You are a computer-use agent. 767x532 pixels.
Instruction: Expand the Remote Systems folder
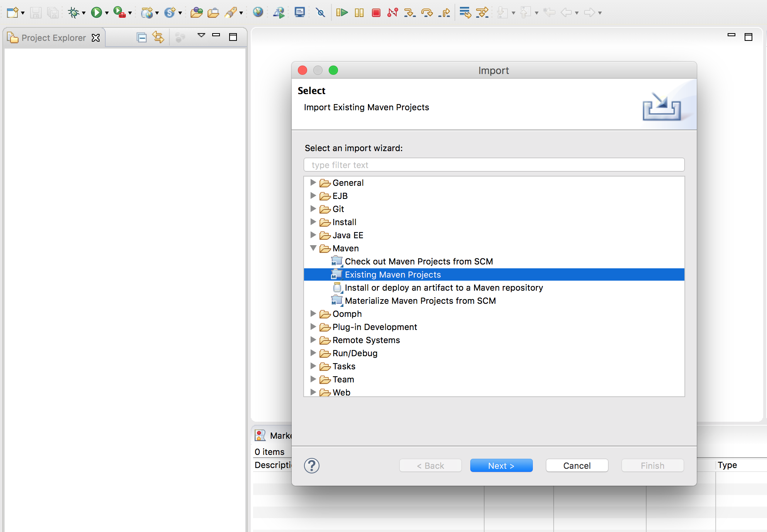pyautogui.click(x=313, y=340)
